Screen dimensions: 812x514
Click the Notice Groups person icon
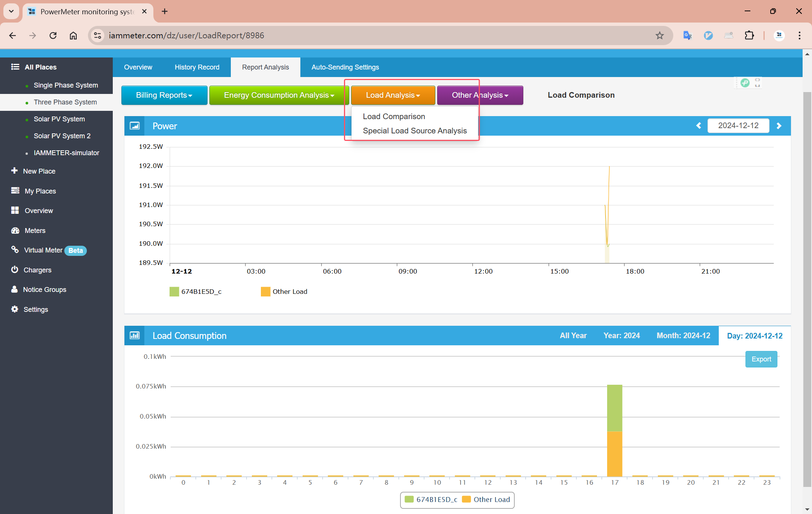point(14,289)
